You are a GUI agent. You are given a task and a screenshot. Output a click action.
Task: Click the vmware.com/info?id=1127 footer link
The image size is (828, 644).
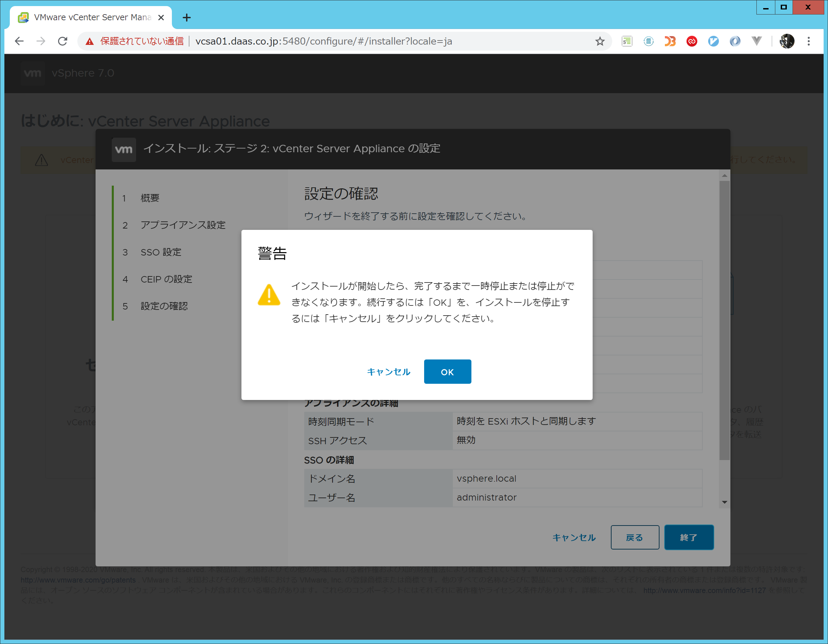pos(704,590)
